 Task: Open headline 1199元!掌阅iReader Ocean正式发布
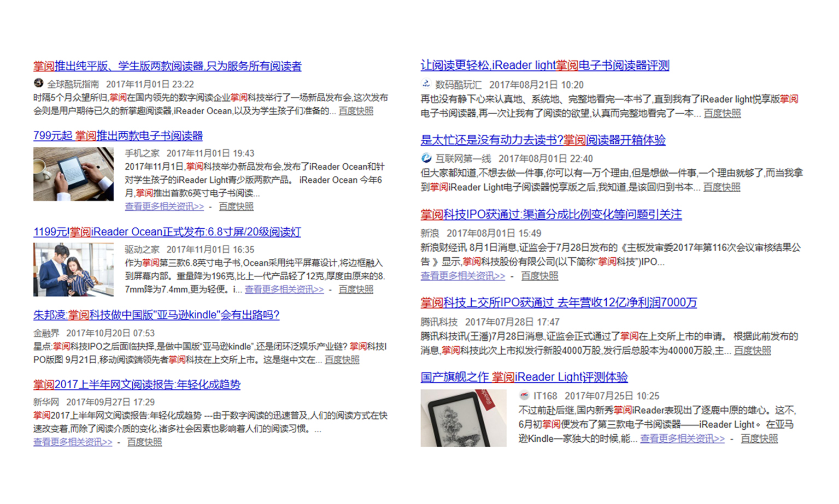[x=167, y=232]
